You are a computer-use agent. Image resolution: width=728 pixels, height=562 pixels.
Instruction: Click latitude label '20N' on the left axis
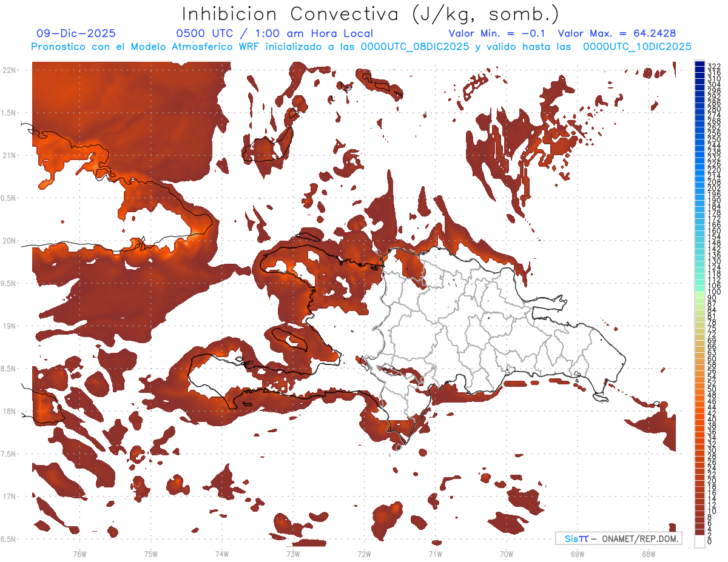(x=8, y=241)
